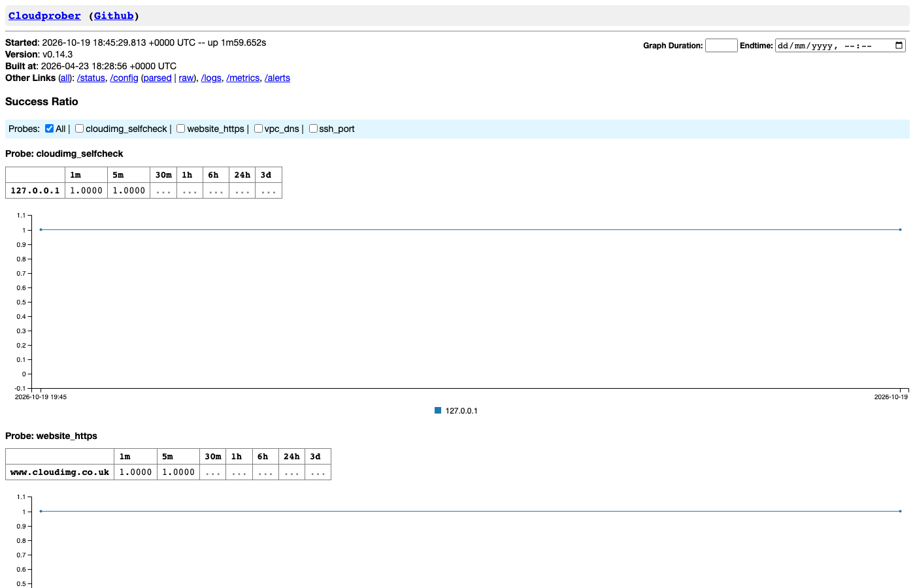Screen dimensions: 915x588
Task: Click the 30m column header in cloudimg_selfcheck table
Action: coord(163,175)
